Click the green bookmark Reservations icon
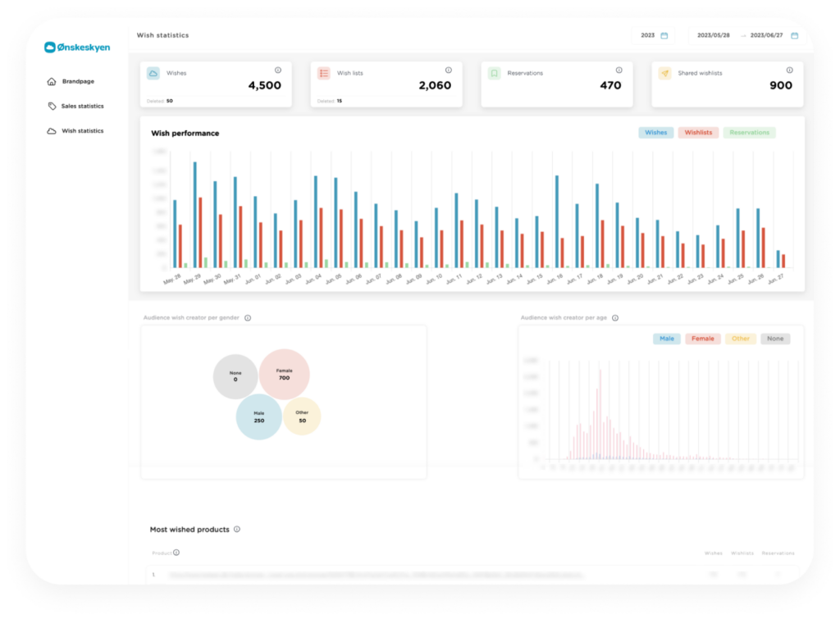 (x=494, y=73)
